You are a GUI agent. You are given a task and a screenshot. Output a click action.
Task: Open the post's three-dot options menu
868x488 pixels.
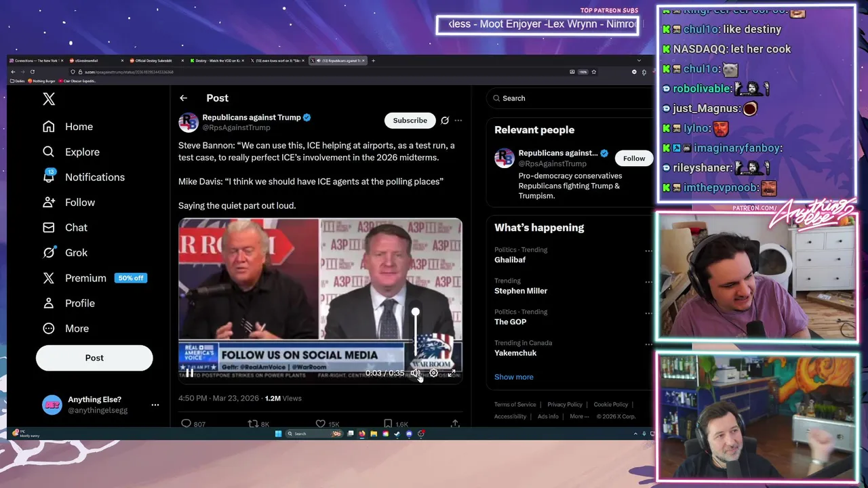[458, 120]
